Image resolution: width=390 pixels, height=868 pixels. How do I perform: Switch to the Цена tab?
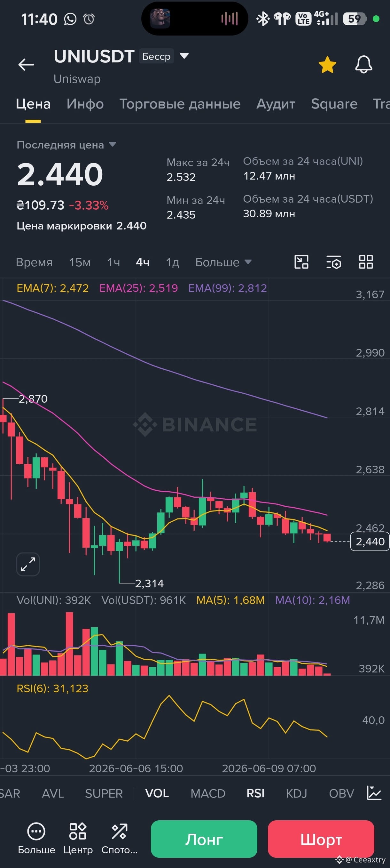(x=33, y=104)
